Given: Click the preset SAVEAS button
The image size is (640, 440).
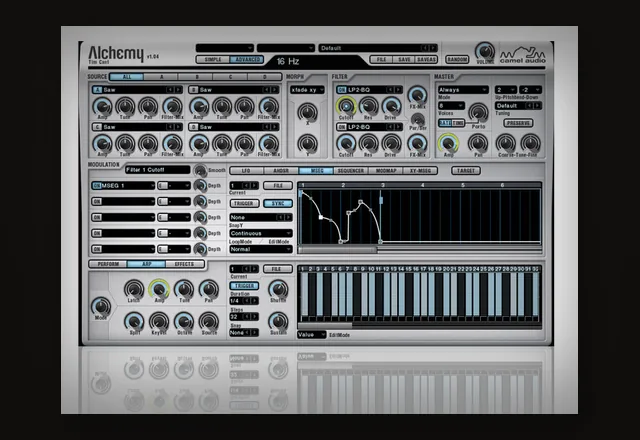Looking at the screenshot, I should [x=426, y=60].
